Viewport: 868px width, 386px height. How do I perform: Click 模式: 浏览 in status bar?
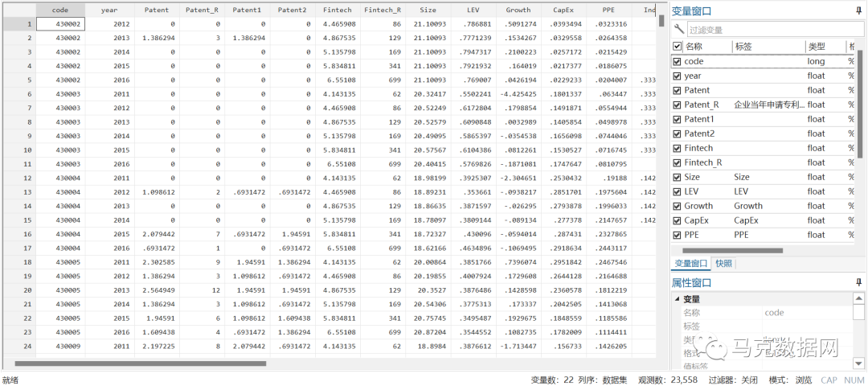coord(791,380)
